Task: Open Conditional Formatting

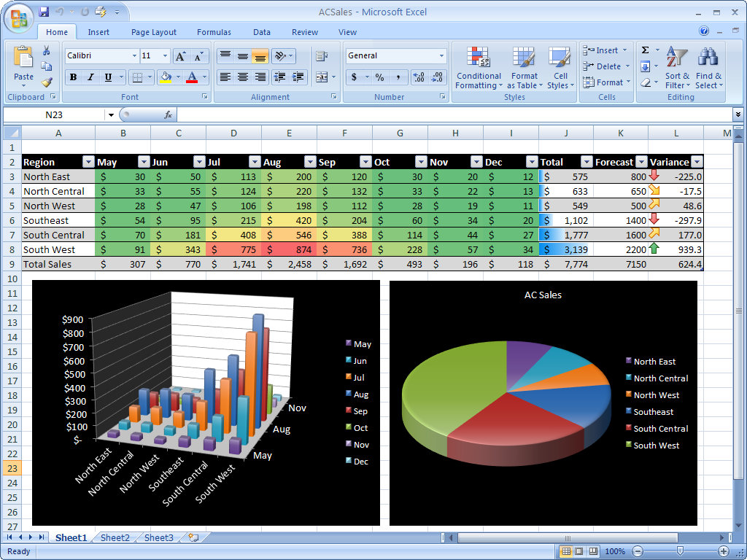Action: click(x=479, y=68)
